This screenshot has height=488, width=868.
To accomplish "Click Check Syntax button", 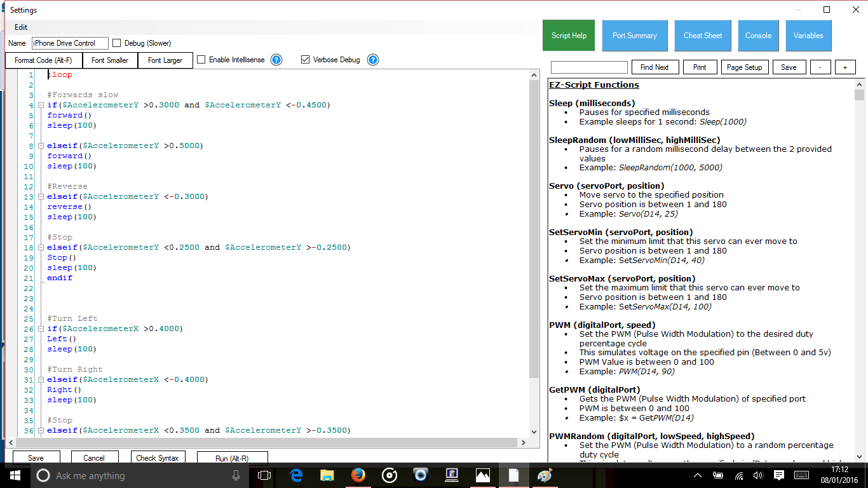I will pyautogui.click(x=158, y=457).
